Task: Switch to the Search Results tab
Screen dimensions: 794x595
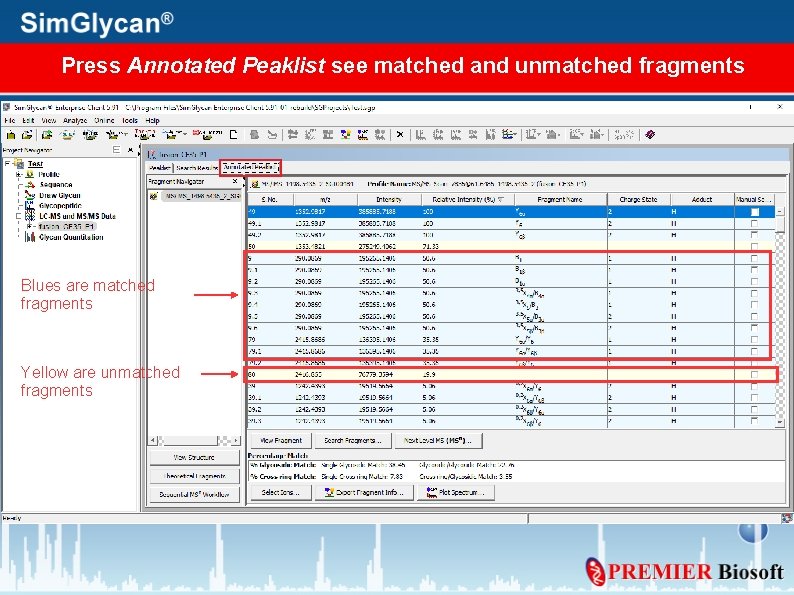Action: click(x=196, y=168)
